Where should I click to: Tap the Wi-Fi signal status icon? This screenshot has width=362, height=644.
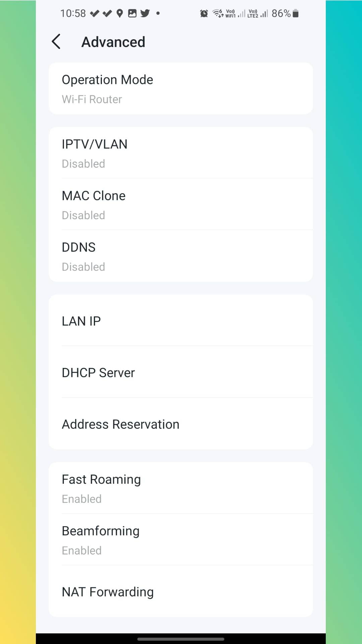point(218,13)
